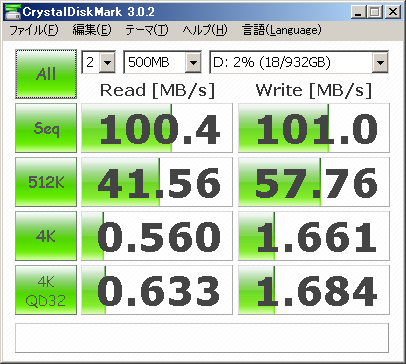
Task: Click the Write [MB/s] column header
Action: tap(314, 90)
